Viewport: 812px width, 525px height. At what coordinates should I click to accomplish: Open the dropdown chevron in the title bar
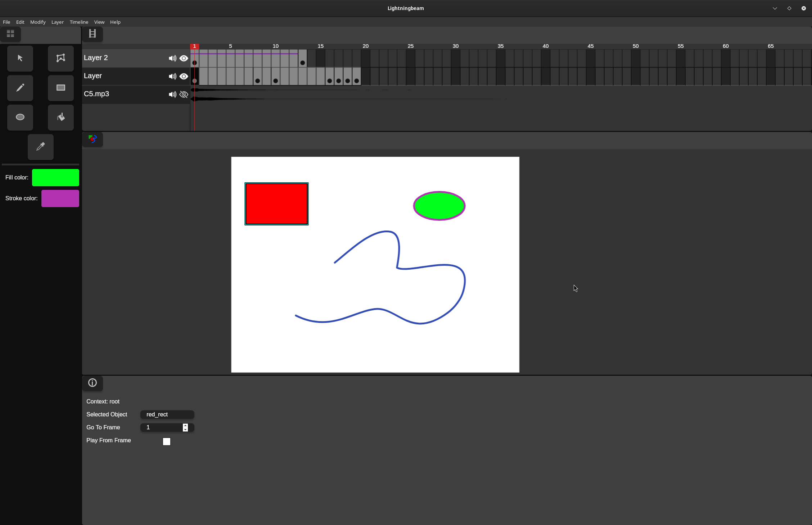[775, 8]
